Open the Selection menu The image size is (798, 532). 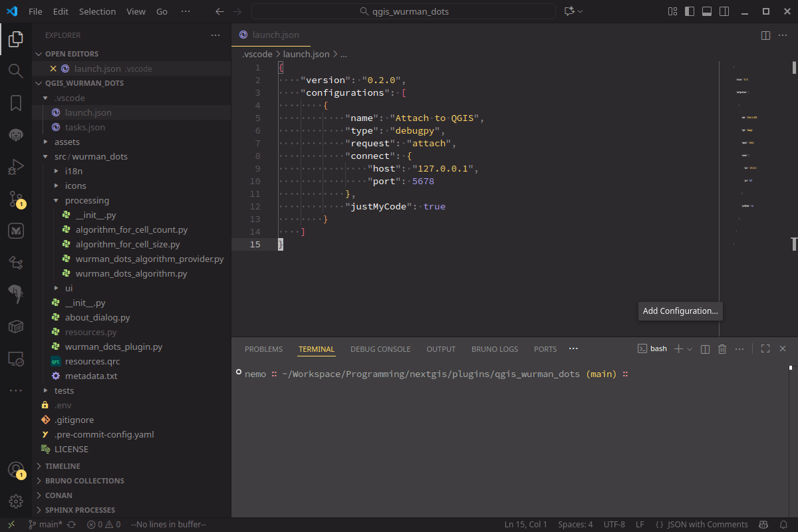(97, 11)
